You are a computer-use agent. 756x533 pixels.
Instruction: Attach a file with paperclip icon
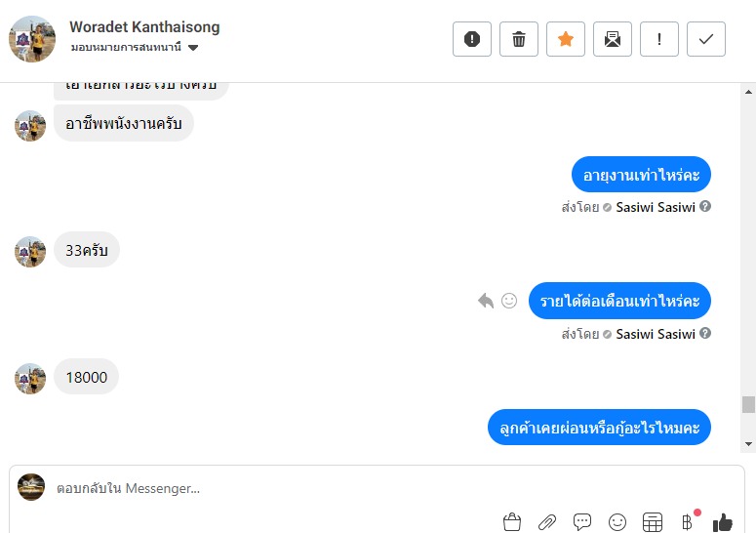pyautogui.click(x=547, y=522)
